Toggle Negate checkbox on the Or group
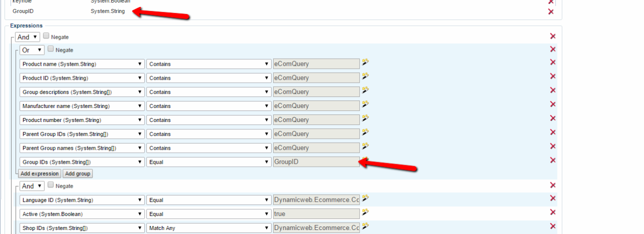 coord(50,49)
